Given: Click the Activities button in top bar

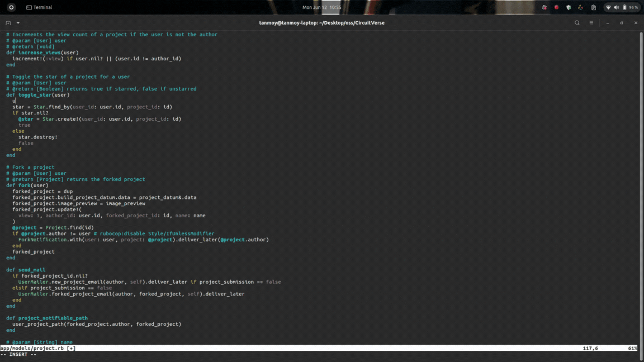Looking at the screenshot, I should coord(11,7).
